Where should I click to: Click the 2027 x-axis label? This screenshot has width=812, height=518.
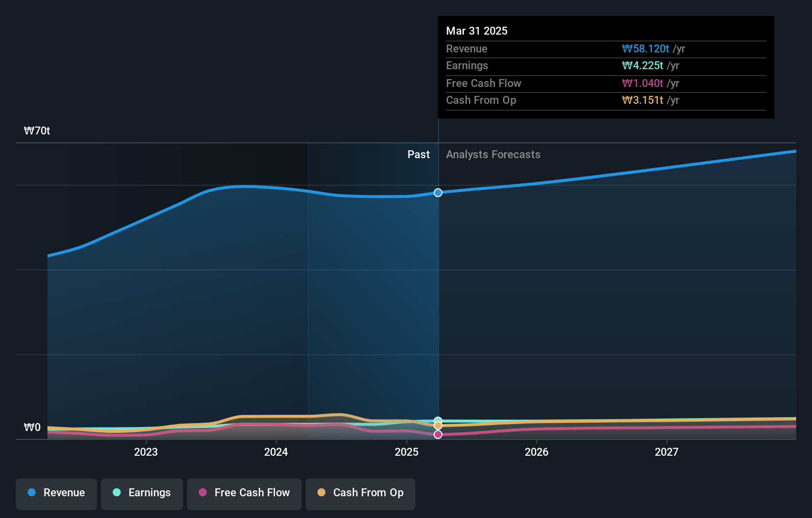pyautogui.click(x=667, y=452)
